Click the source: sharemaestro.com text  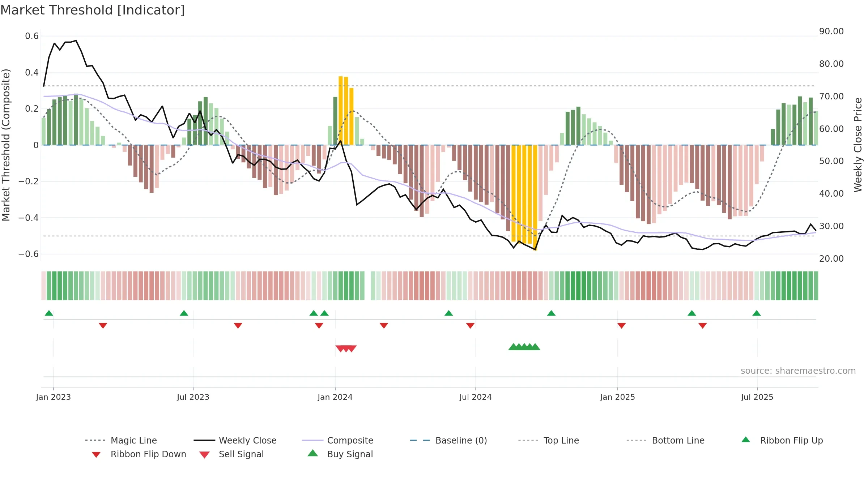(798, 371)
